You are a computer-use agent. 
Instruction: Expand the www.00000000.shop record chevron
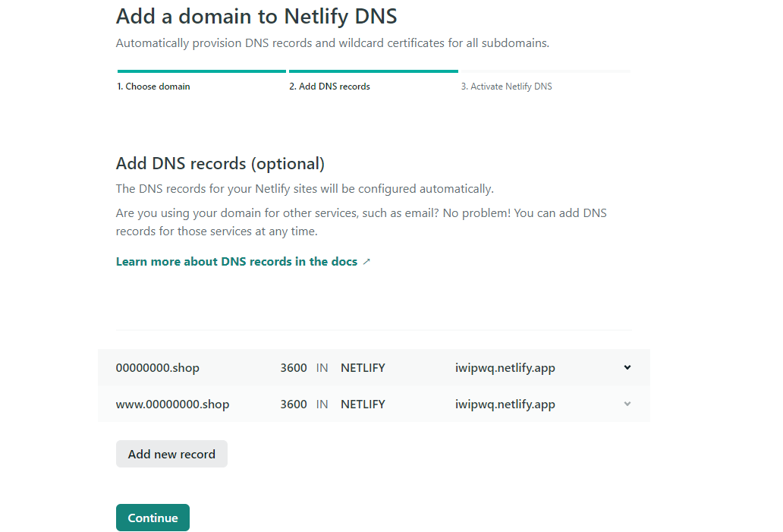point(627,404)
